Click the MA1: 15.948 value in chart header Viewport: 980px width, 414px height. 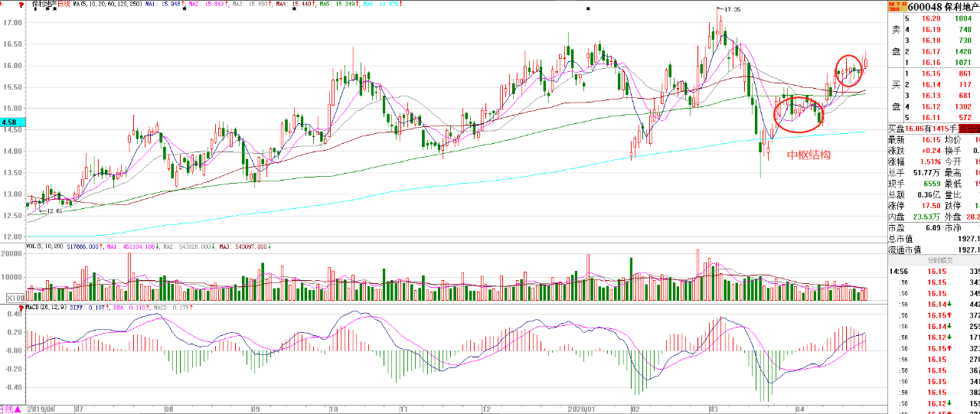(x=162, y=4)
